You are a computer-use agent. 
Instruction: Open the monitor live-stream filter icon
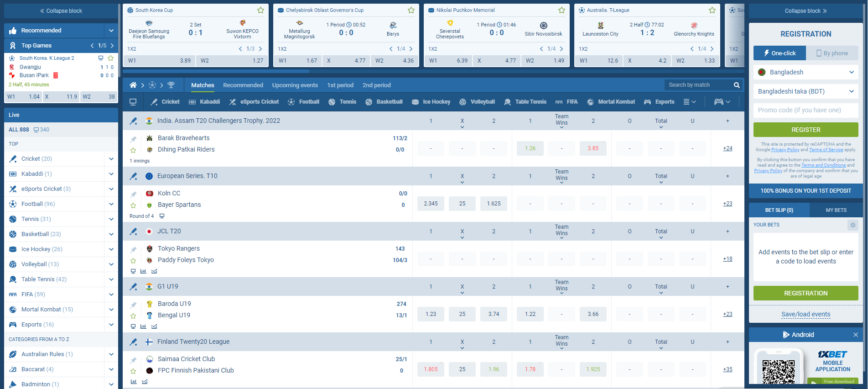[133, 102]
